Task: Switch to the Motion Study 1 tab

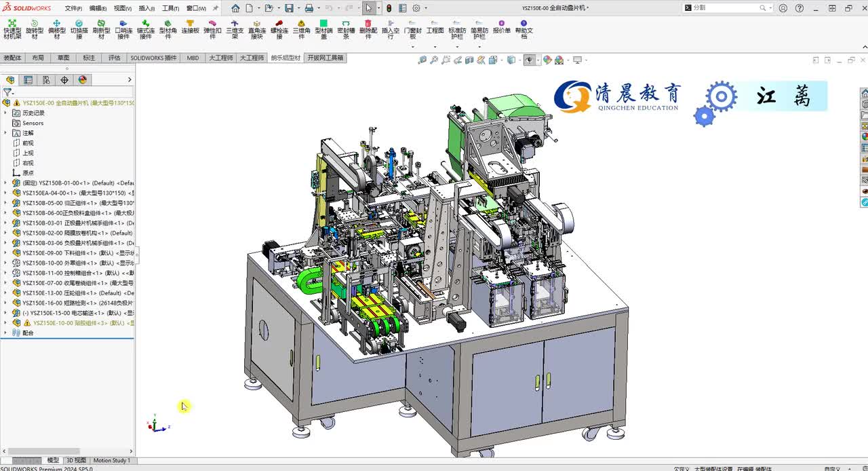Action: coord(112,460)
